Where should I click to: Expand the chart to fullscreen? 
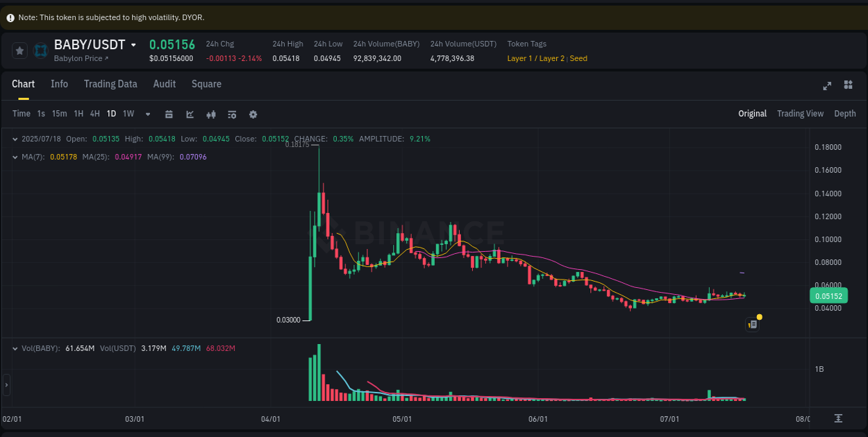(x=827, y=85)
